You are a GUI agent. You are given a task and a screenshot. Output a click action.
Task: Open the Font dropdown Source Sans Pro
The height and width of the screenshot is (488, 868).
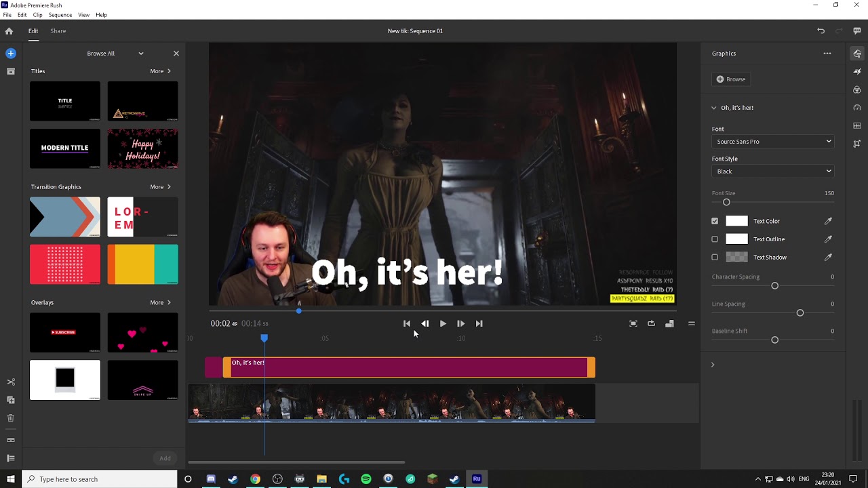773,142
